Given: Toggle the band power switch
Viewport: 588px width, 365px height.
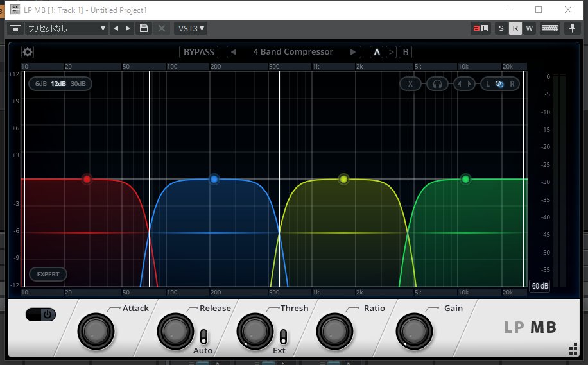Looking at the screenshot, I should 40,314.
